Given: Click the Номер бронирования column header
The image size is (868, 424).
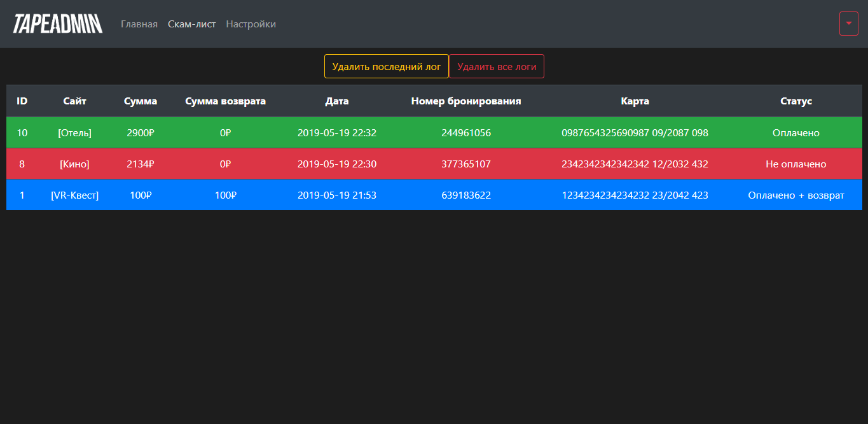Looking at the screenshot, I should point(466,101).
